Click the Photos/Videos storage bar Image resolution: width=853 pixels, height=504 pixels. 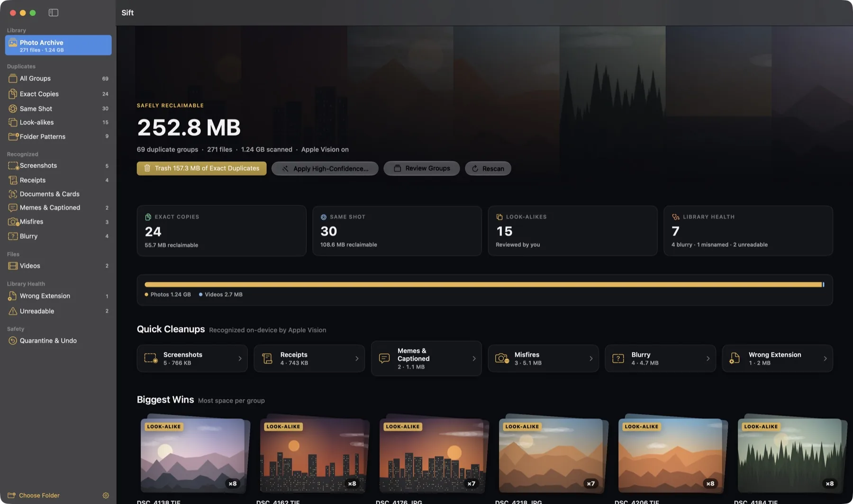pos(484,285)
